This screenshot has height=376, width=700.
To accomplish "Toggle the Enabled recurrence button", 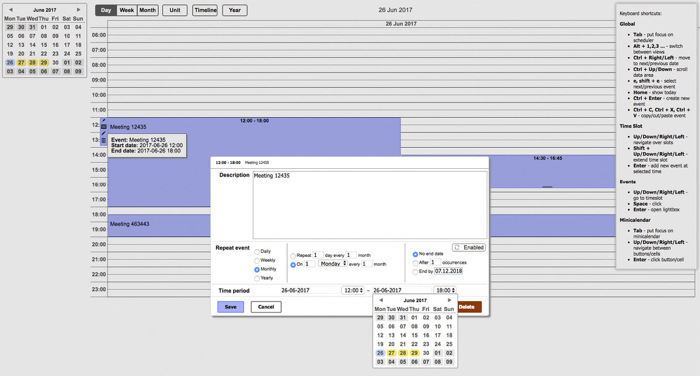I will 469,247.
